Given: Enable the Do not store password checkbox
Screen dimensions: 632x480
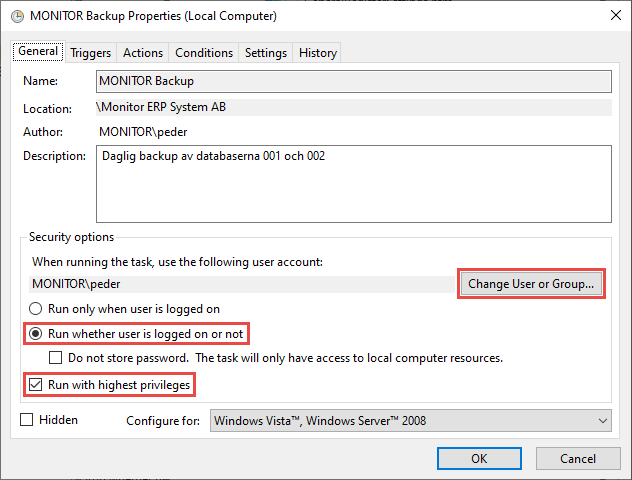Looking at the screenshot, I should (x=57, y=357).
